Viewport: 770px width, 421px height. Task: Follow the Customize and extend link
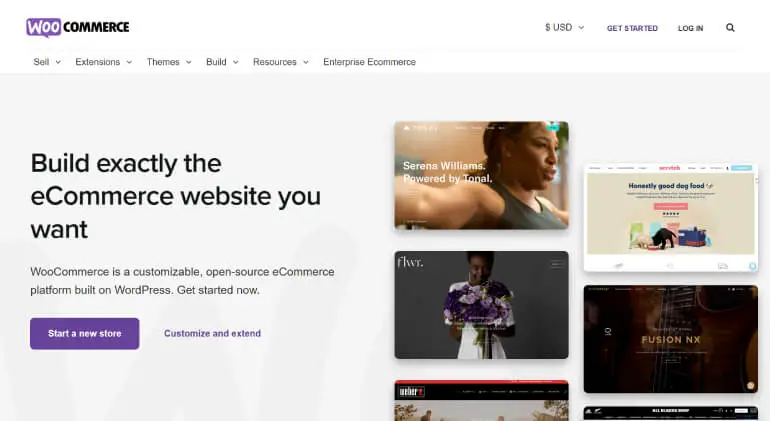pyautogui.click(x=212, y=334)
